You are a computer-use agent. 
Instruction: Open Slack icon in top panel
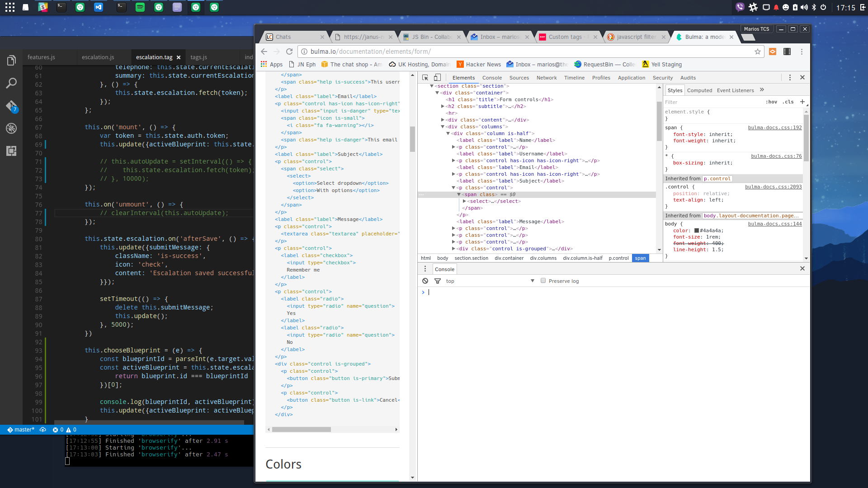coord(43,7)
